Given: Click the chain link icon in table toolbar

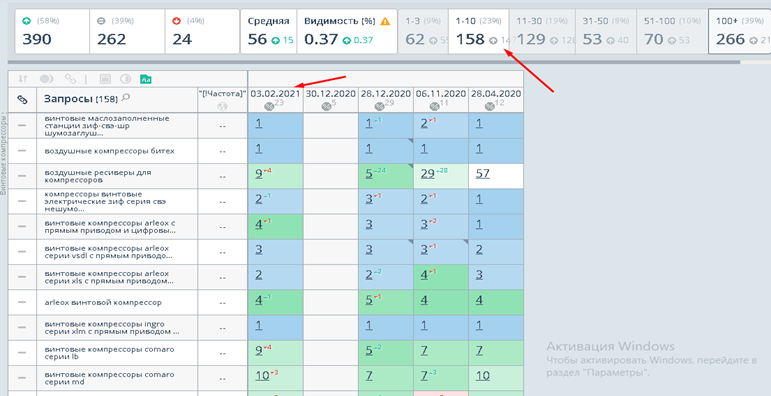Looking at the screenshot, I should [x=70, y=79].
